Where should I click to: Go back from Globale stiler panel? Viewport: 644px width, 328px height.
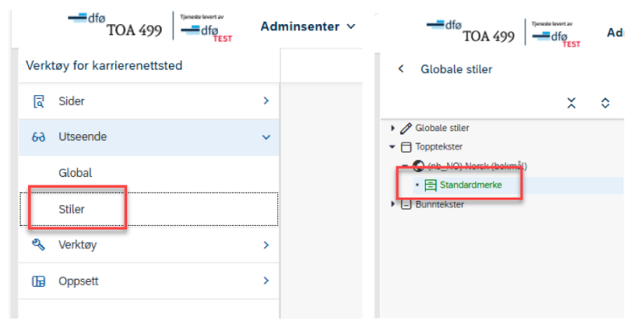[401, 69]
